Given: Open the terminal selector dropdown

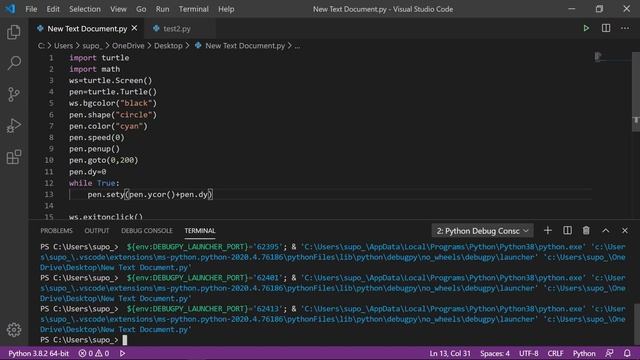Looking at the screenshot, I should [482, 231].
